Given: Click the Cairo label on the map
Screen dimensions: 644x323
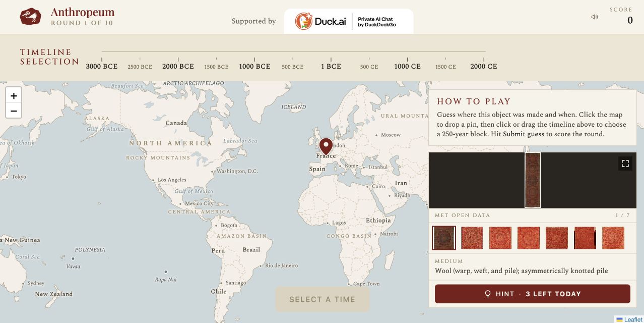Looking at the screenshot, I should click(378, 186).
